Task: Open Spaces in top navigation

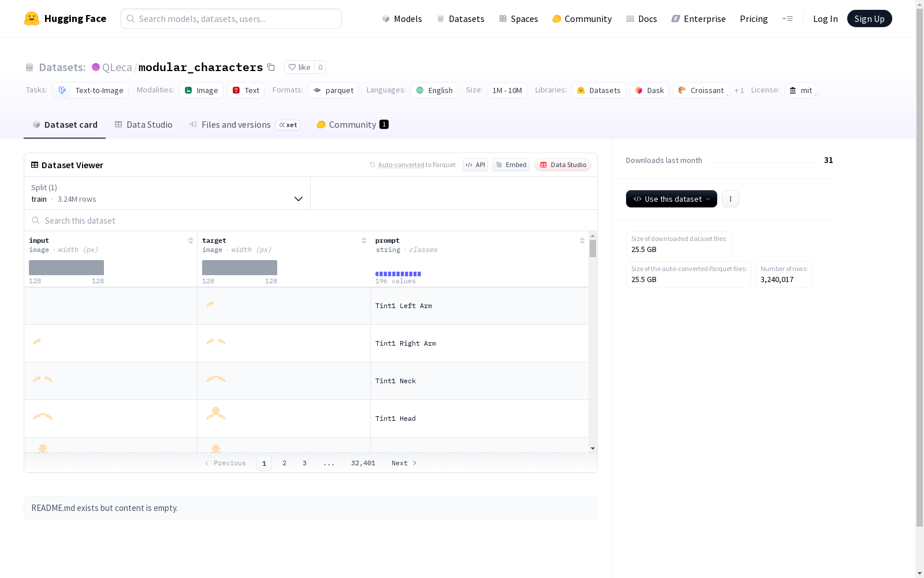Action: 518,18
